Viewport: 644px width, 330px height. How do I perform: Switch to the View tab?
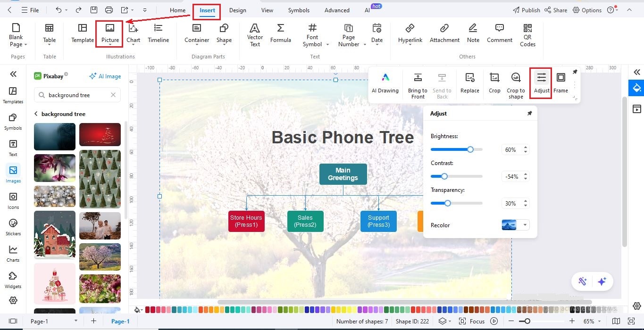(267, 10)
